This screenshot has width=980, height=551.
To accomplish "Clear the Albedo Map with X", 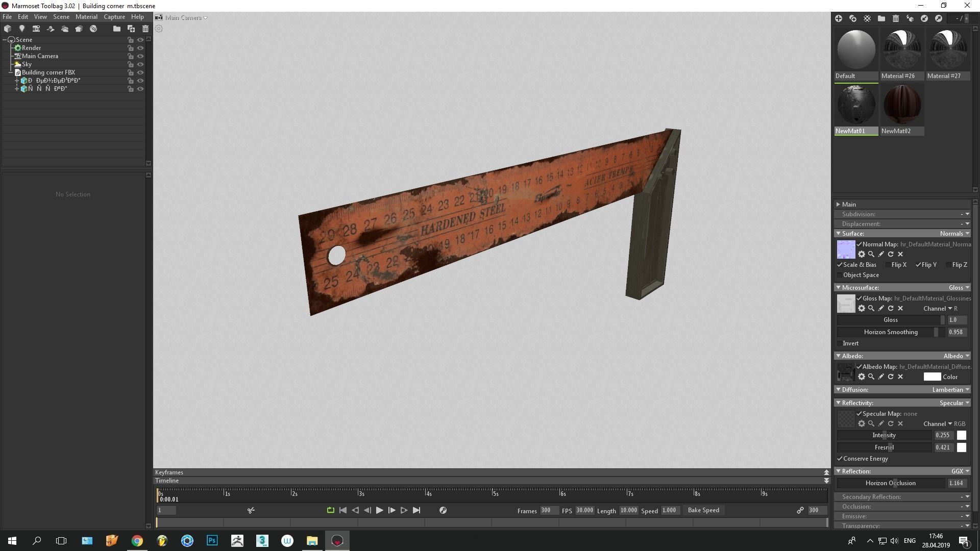I will point(900,377).
